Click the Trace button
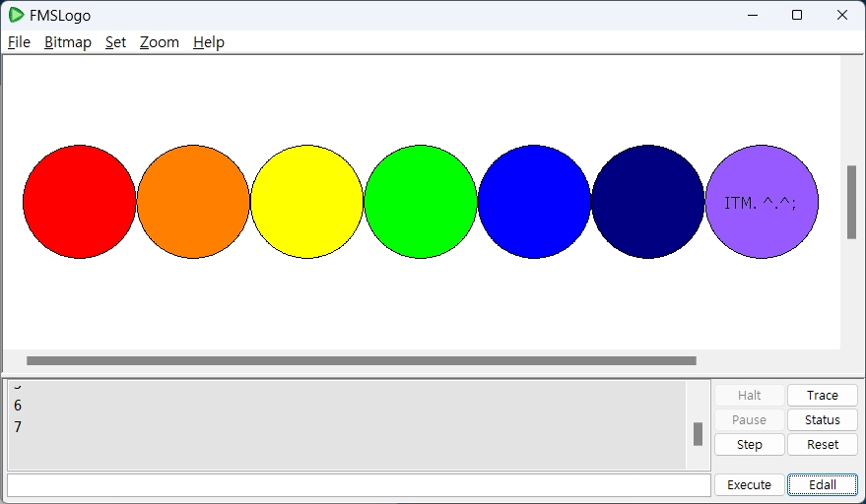 click(x=823, y=396)
